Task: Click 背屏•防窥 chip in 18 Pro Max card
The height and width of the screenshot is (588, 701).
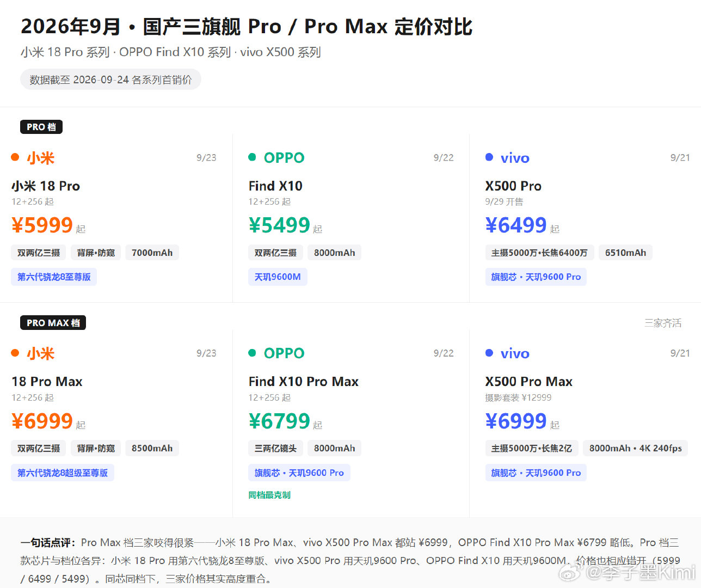Action: point(96,448)
